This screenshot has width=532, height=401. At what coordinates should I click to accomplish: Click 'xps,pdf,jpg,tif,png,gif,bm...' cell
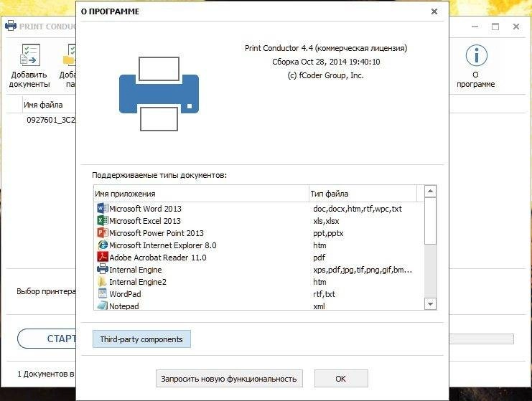tap(363, 270)
